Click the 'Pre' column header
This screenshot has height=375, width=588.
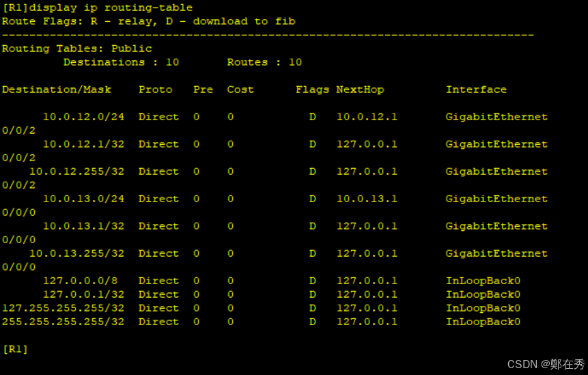[x=204, y=89]
